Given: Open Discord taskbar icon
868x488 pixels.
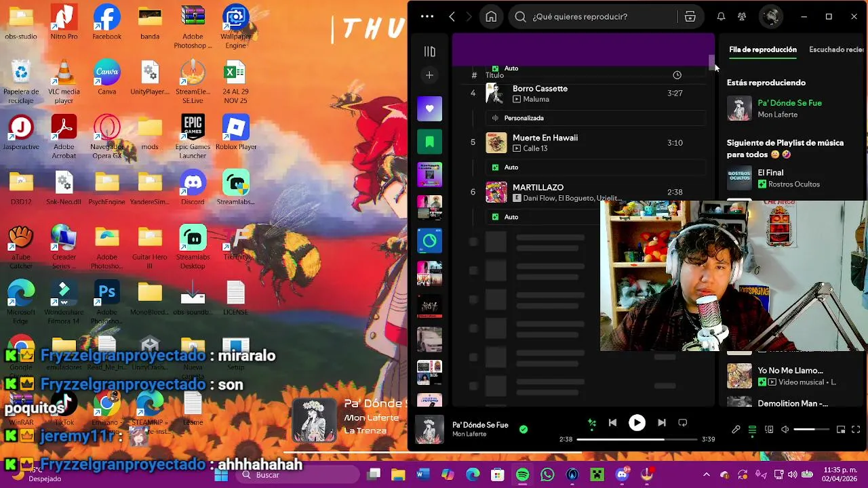Looking at the screenshot, I should coord(622,475).
